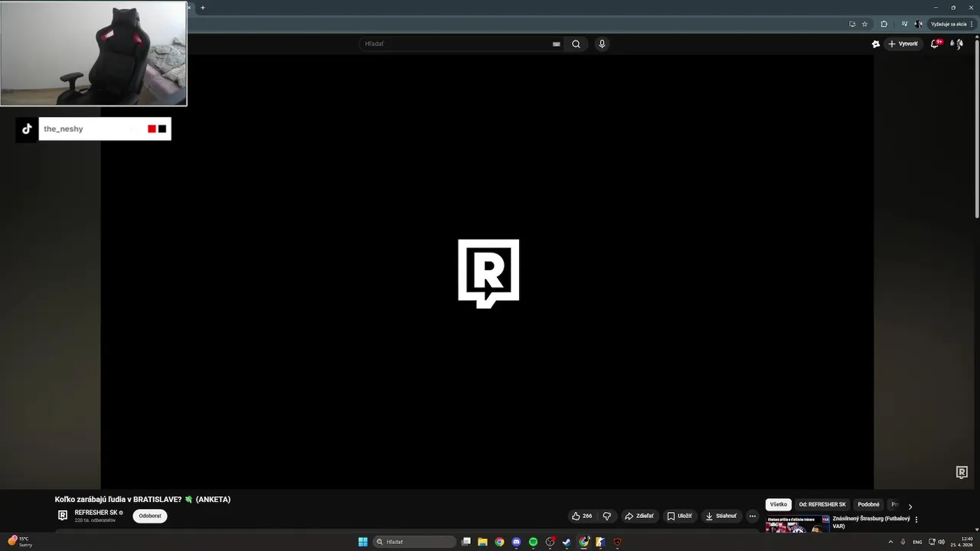Open Spotify from taskbar

coord(533,542)
